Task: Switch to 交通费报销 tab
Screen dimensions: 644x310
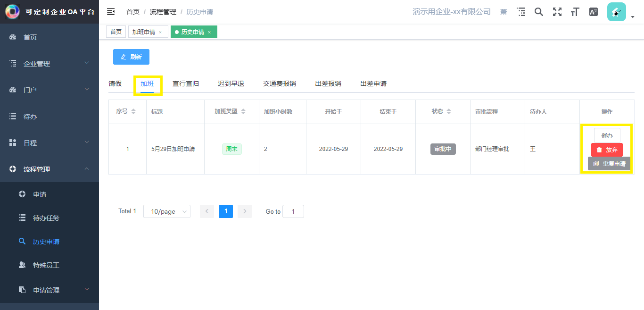Action: pos(280,84)
